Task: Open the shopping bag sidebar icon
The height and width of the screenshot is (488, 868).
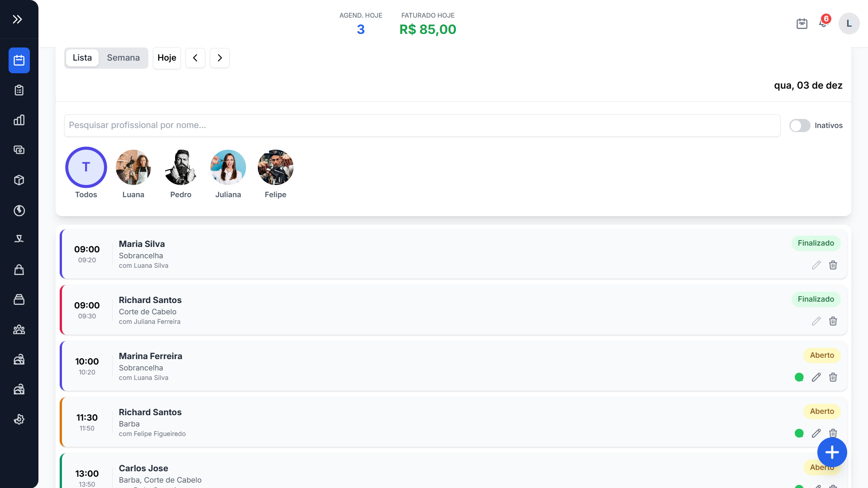Action: pos(19,270)
